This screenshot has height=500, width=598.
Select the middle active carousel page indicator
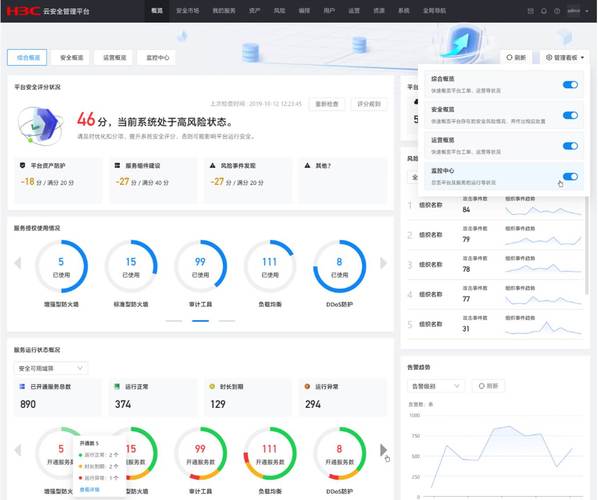click(200, 321)
